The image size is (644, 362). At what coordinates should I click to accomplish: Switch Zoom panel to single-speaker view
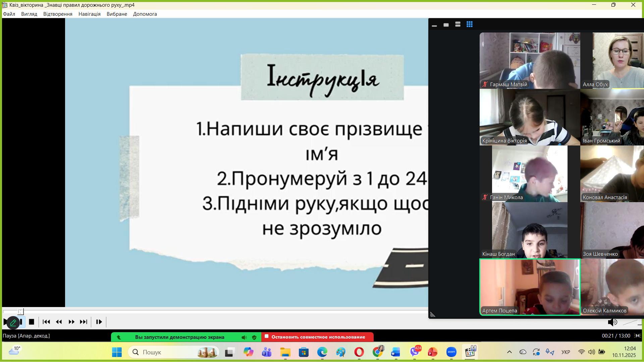[446, 25]
